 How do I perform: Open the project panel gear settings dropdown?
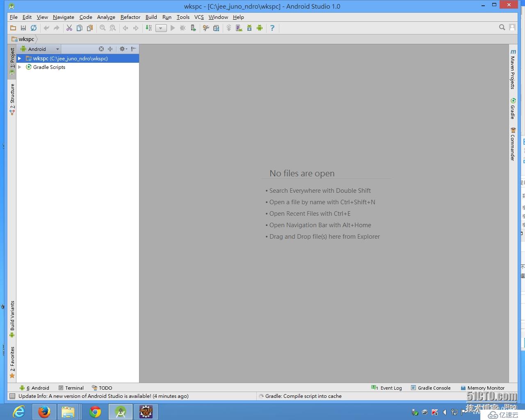[x=123, y=49]
